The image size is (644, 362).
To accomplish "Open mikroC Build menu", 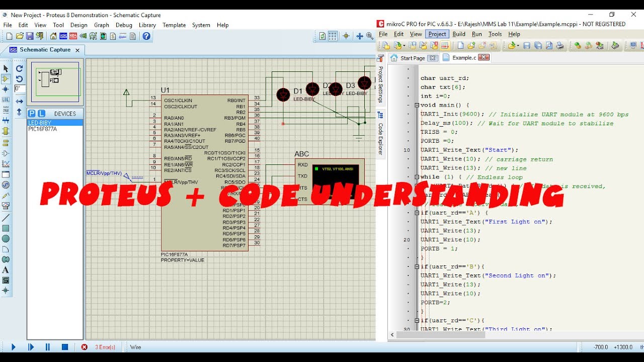I will click(459, 34).
